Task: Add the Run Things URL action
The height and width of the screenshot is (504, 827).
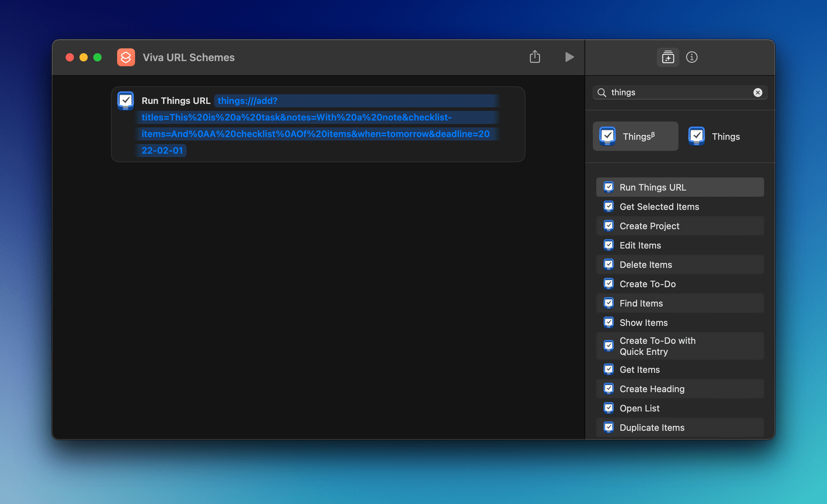Action: point(680,187)
